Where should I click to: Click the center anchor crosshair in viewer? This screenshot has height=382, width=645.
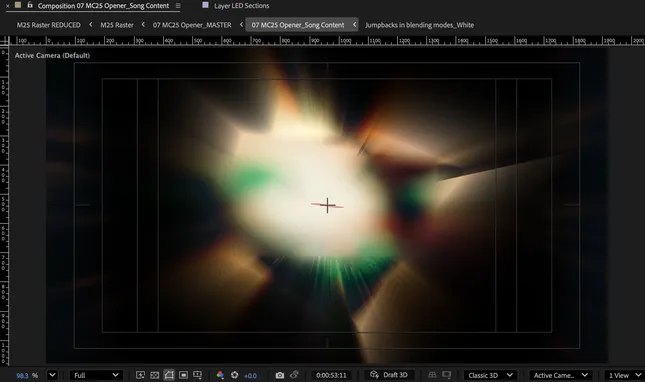327,205
